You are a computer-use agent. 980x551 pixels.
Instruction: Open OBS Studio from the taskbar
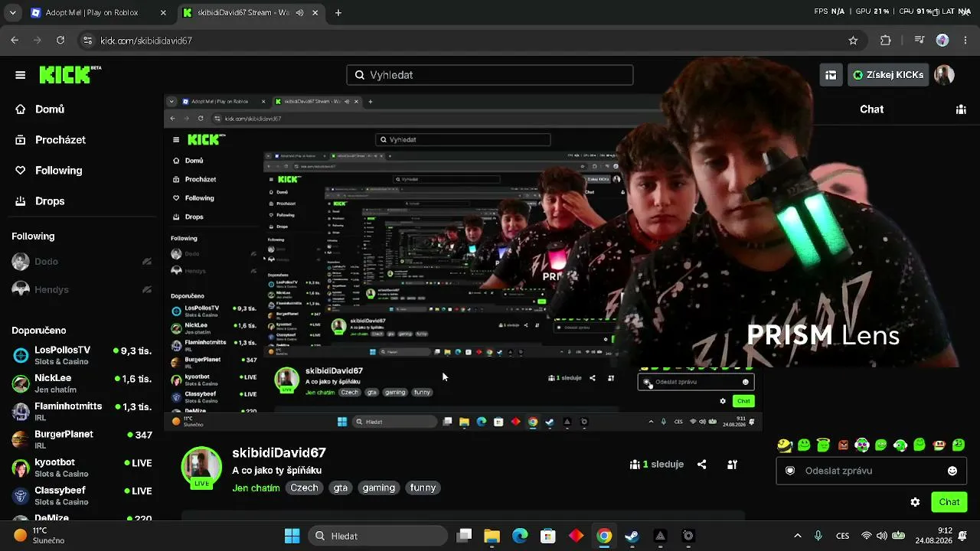coord(688,536)
